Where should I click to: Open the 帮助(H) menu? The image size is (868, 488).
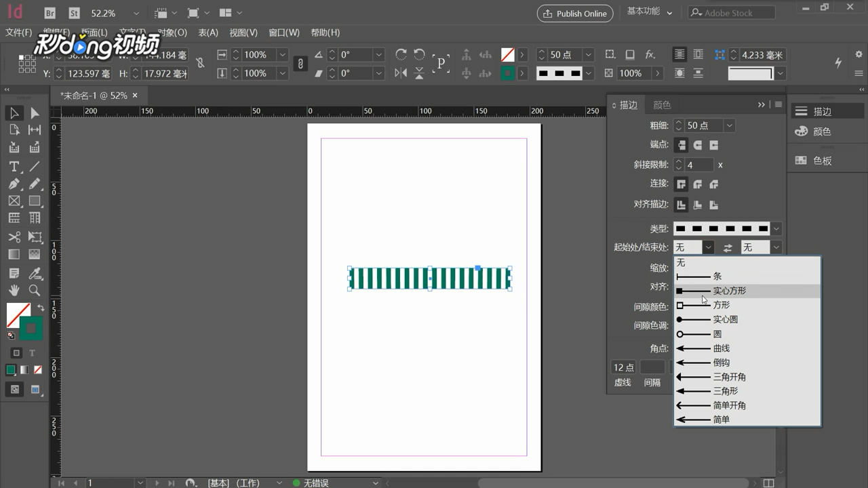coord(325,33)
